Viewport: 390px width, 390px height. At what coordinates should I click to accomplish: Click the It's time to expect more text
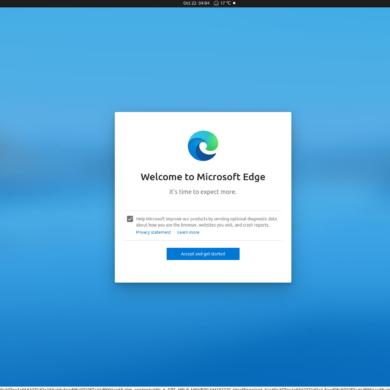coord(203,192)
